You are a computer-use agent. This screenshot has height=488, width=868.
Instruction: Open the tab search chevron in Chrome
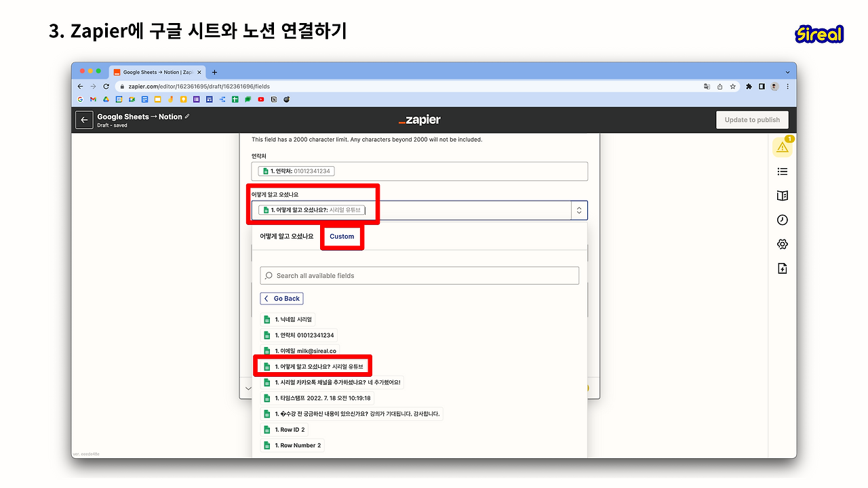787,72
